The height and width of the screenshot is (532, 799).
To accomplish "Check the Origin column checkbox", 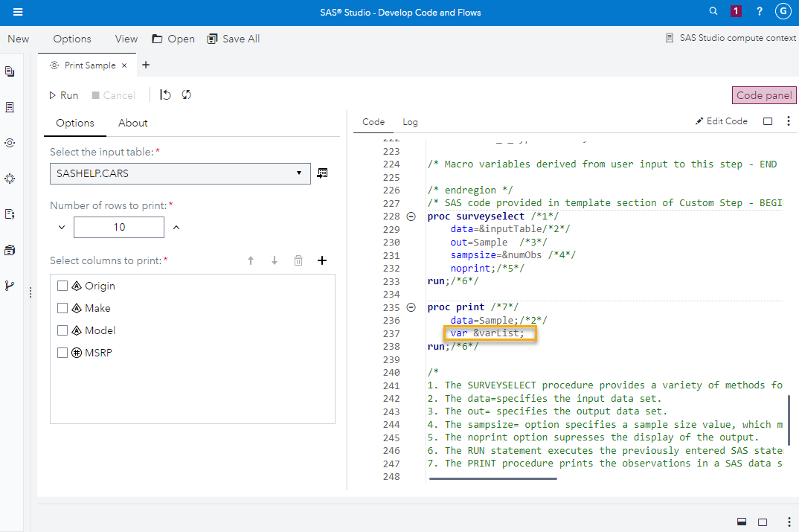I will coord(62,285).
